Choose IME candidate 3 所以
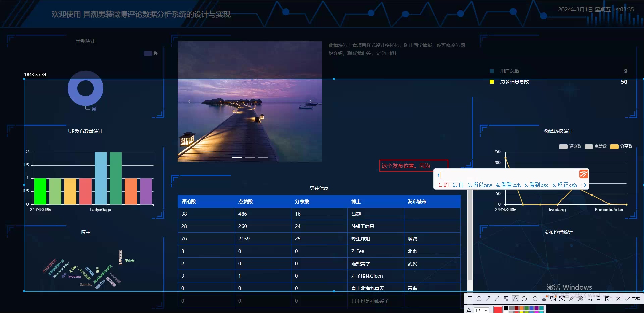 [480, 185]
